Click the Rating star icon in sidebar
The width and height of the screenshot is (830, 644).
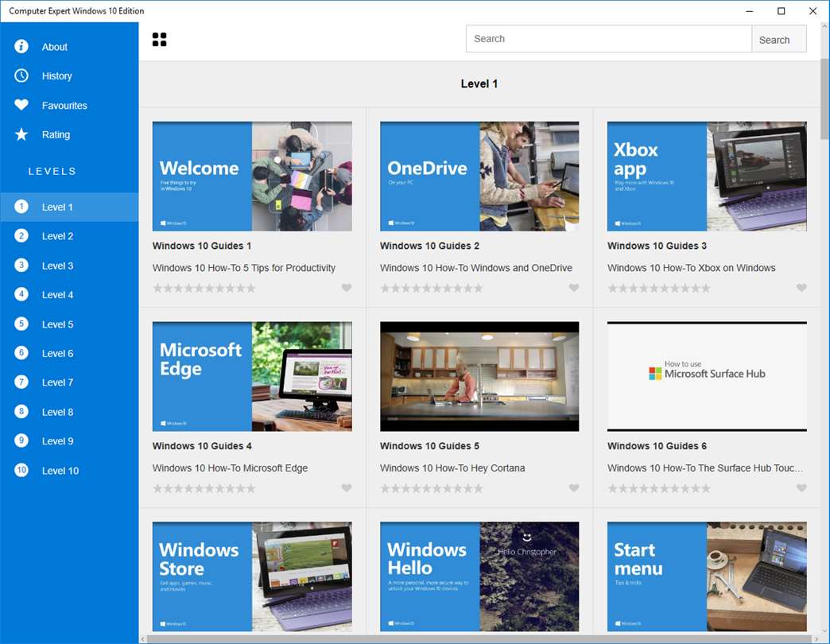point(21,134)
